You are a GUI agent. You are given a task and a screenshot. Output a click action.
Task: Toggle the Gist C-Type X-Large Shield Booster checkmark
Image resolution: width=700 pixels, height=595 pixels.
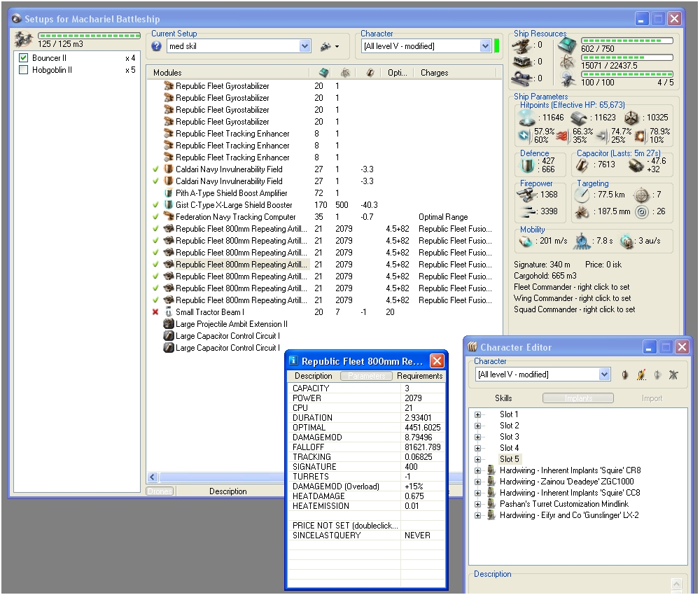pyautogui.click(x=155, y=205)
